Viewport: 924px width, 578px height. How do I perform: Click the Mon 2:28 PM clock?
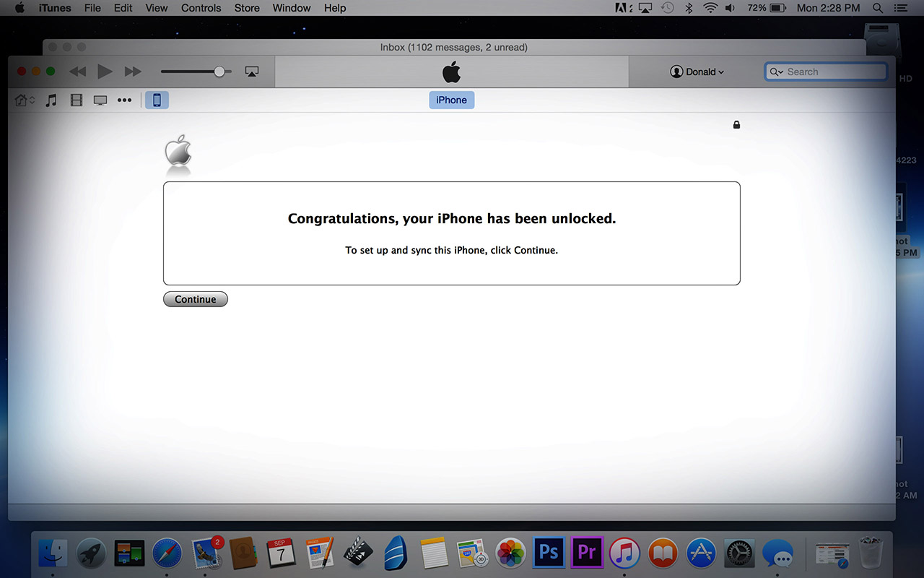(x=828, y=8)
